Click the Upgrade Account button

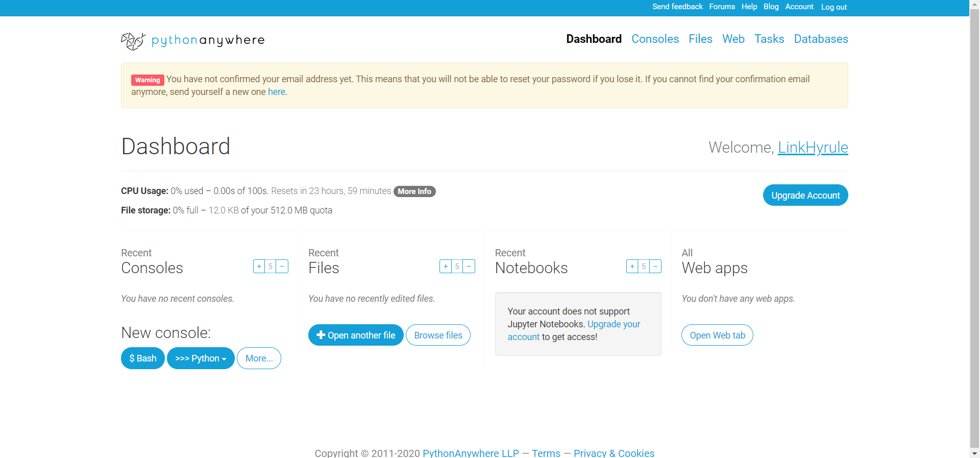[x=805, y=195]
